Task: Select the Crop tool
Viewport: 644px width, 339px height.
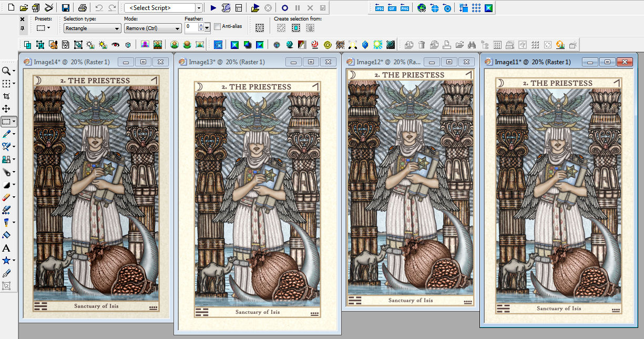Action: [6, 96]
